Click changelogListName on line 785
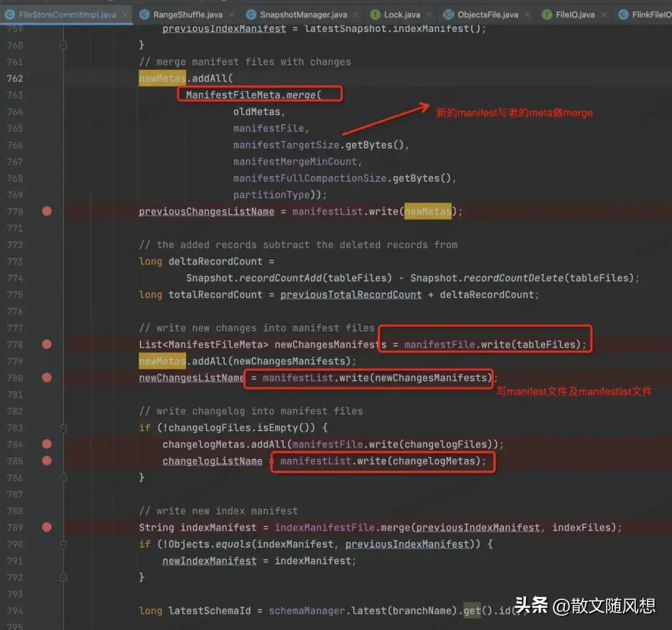The width and height of the screenshot is (672, 630). coord(212,461)
